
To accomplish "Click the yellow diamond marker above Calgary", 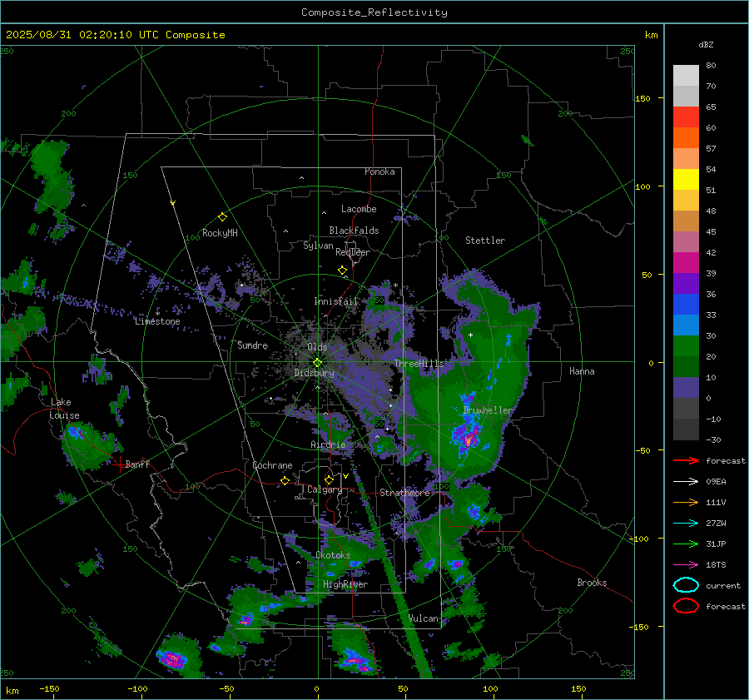I will click(x=329, y=479).
